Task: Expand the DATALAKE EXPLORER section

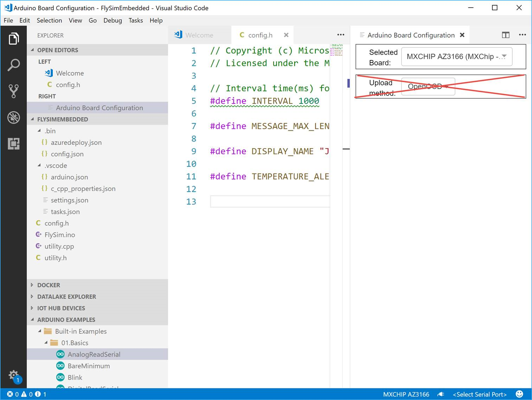Action: 97,296
